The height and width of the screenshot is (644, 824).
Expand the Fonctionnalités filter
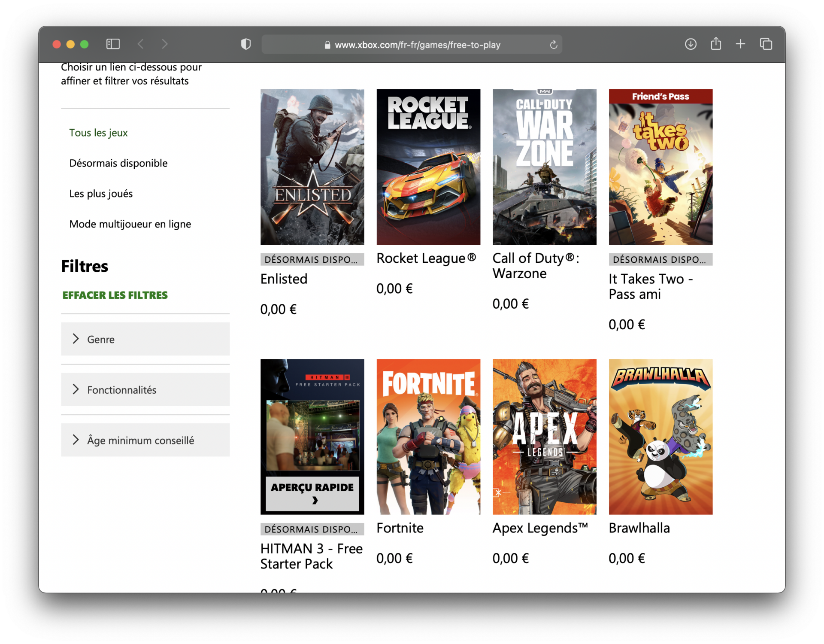pyautogui.click(x=145, y=389)
